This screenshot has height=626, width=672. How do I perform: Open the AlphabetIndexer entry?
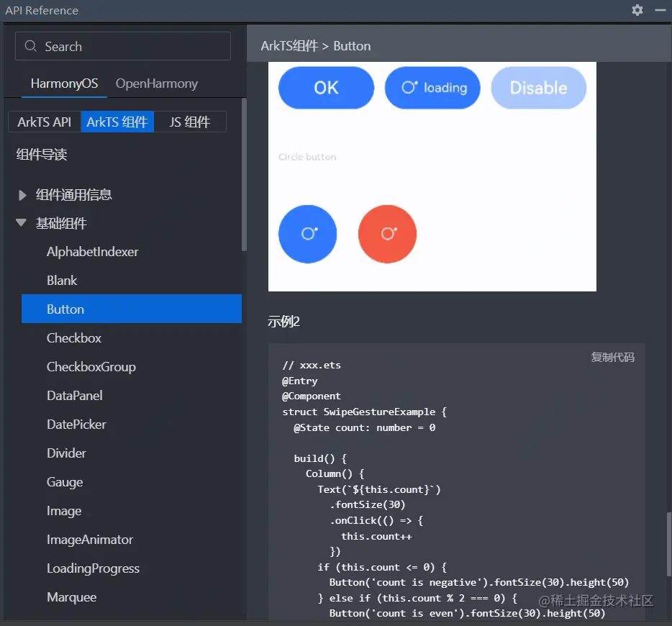[x=93, y=252]
